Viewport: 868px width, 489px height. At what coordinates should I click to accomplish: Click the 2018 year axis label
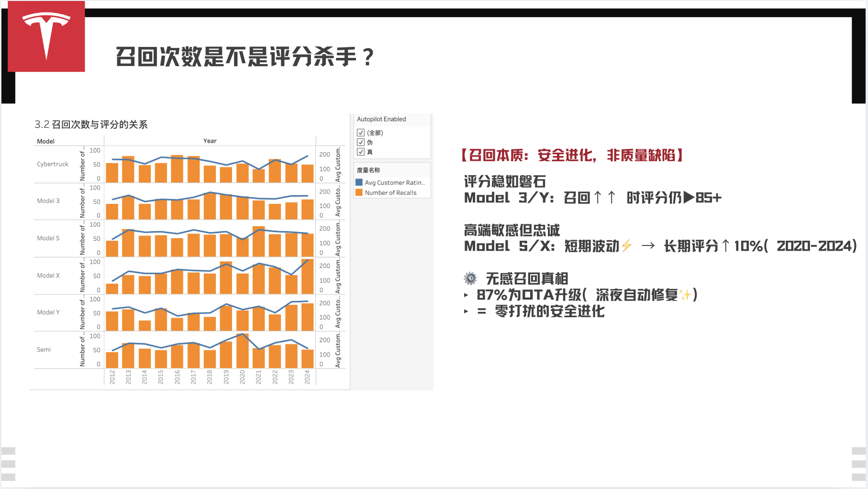pos(210,377)
